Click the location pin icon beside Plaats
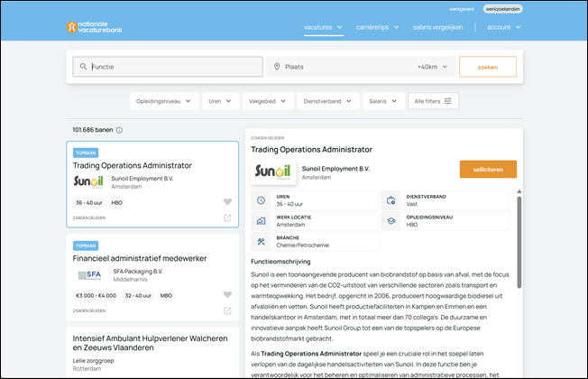Image resolution: width=588 pixels, height=379 pixels. point(277,67)
